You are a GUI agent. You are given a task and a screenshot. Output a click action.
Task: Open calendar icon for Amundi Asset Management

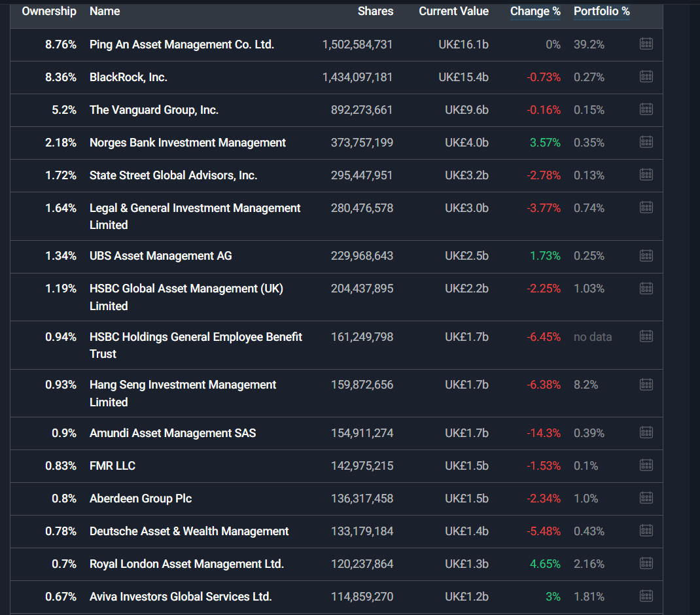point(646,433)
